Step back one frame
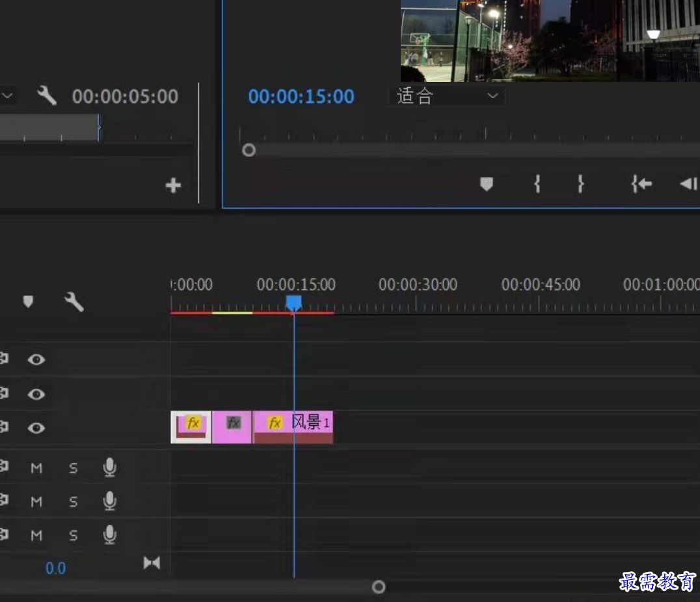This screenshot has height=602, width=700. [x=689, y=183]
